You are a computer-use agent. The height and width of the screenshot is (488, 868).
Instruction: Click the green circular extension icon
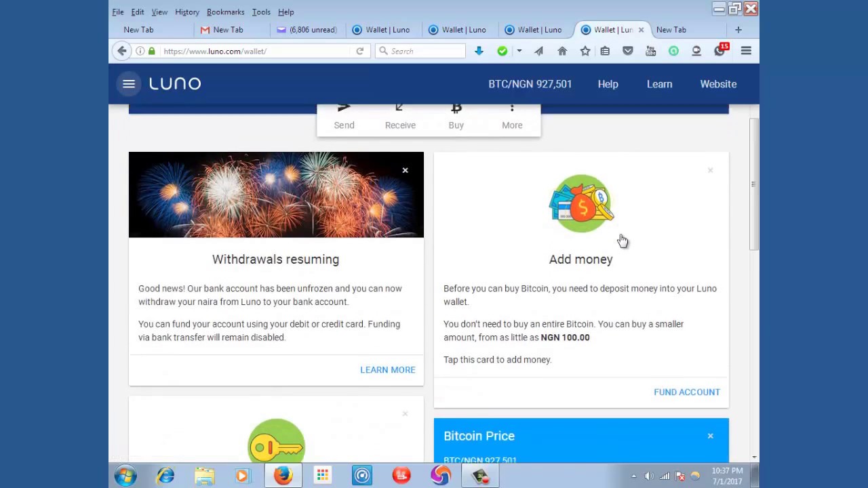673,51
